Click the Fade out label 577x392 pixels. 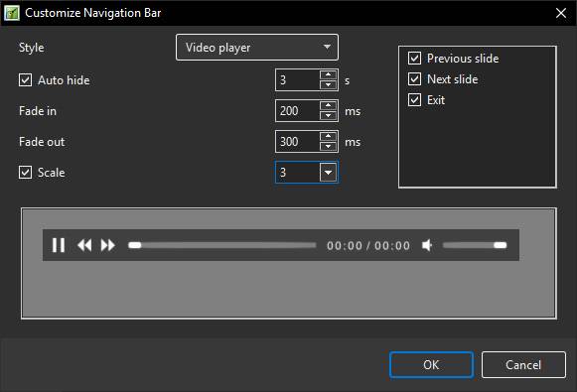42,142
